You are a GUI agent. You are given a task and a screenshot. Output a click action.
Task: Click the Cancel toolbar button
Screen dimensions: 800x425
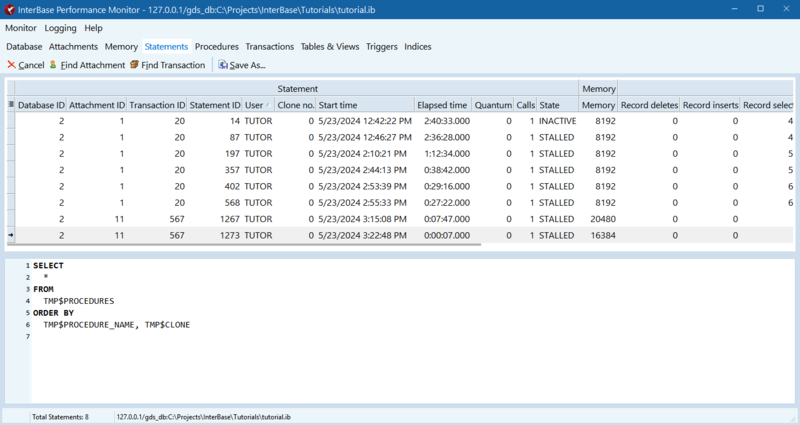point(26,65)
